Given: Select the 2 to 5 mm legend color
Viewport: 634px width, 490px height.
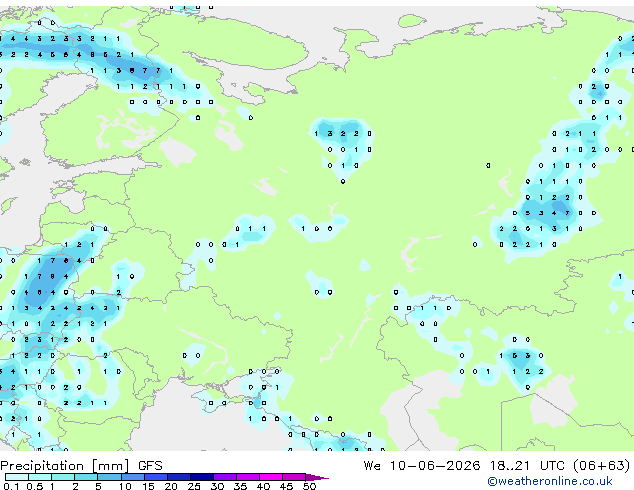Looking at the screenshot, I should (86, 477).
